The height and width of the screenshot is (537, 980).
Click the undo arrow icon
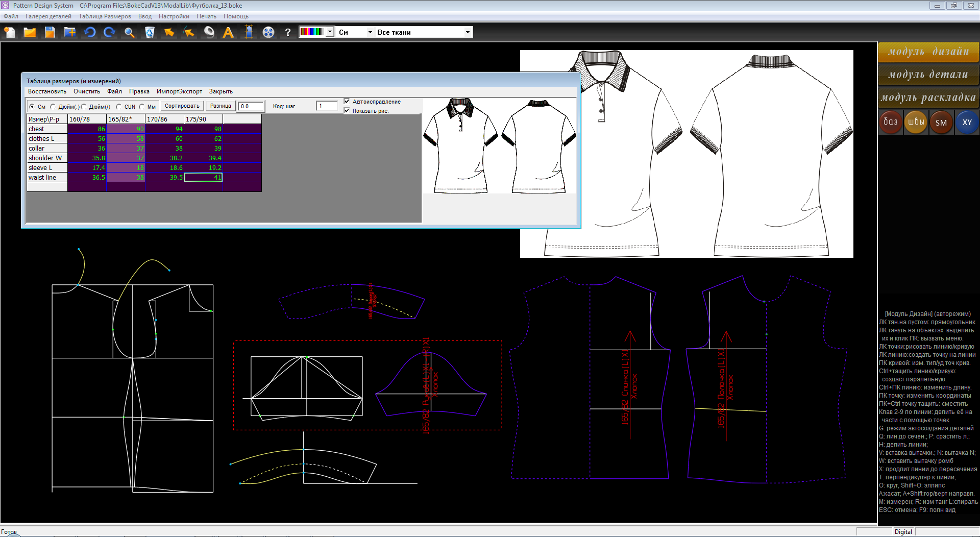coord(90,33)
